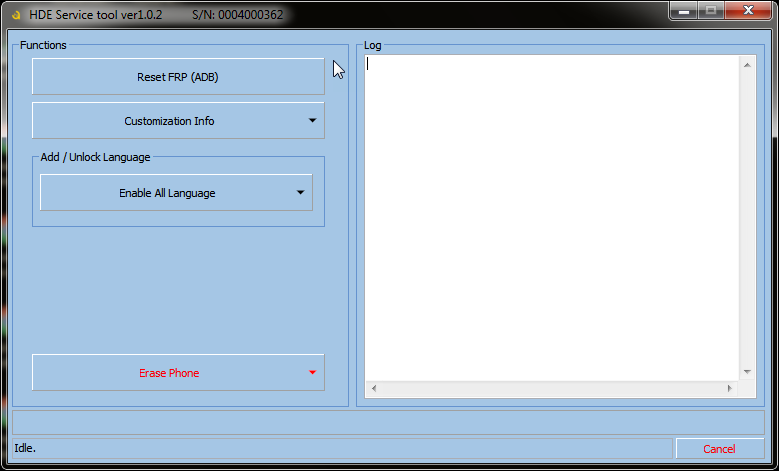The height and width of the screenshot is (471, 779).
Task: Click the Log scroll right arrow
Action: (x=730, y=388)
